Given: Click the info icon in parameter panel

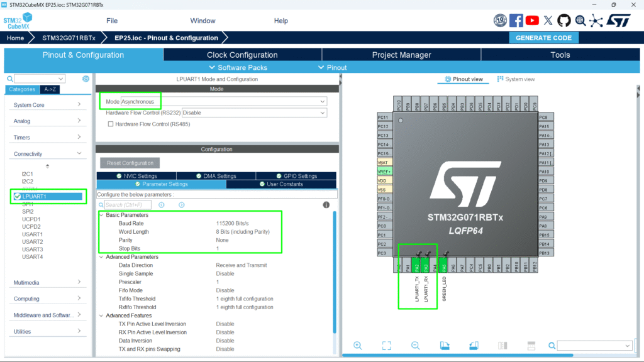Looking at the screenshot, I should click(326, 205).
